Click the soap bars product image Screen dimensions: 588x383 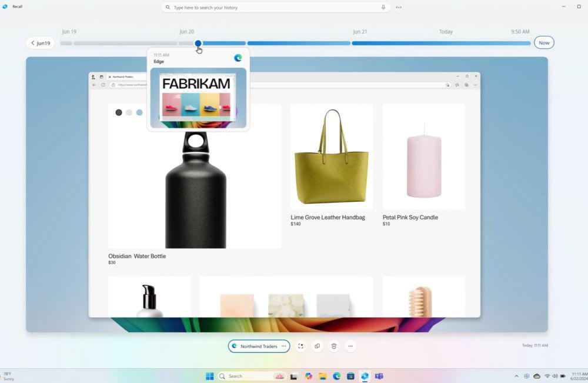click(x=286, y=297)
